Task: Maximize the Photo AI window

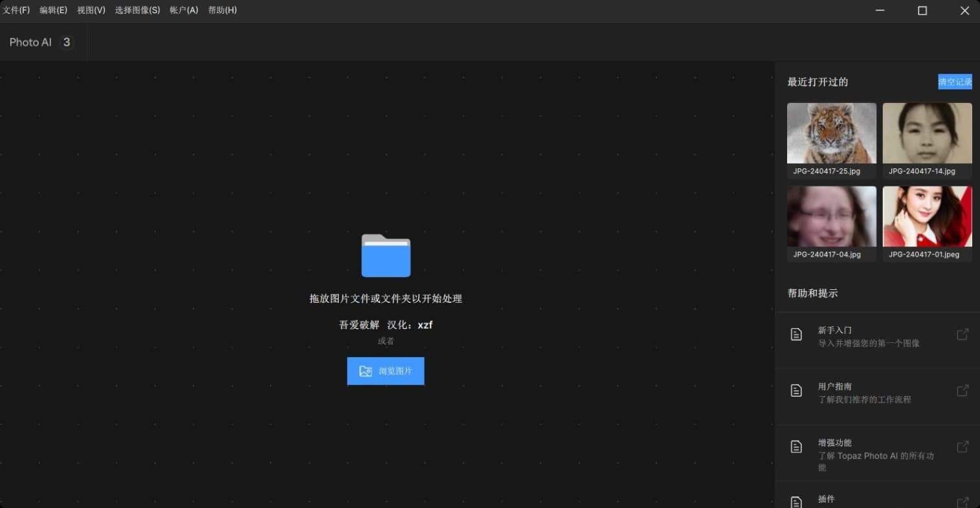Action: point(922,10)
